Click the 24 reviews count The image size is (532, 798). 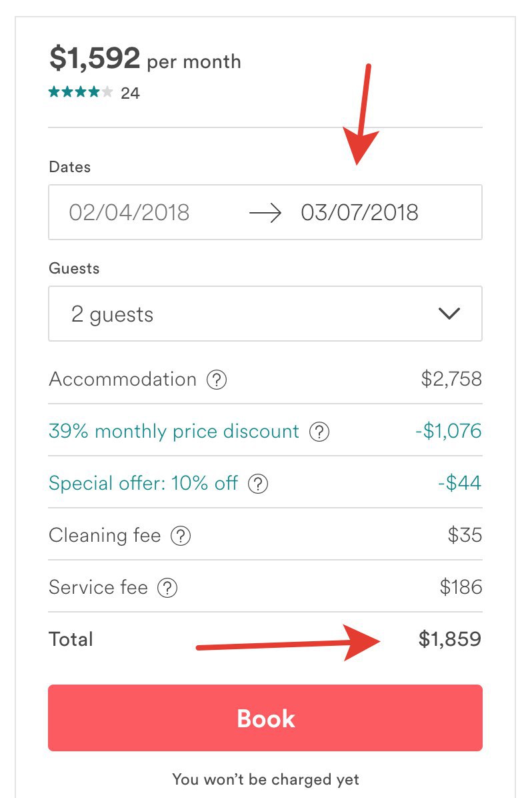point(130,93)
